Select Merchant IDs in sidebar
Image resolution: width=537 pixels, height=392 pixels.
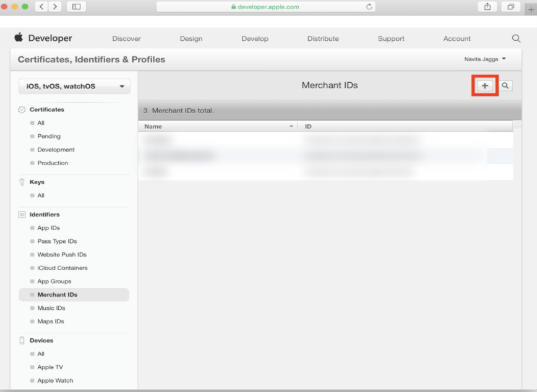coord(74,295)
